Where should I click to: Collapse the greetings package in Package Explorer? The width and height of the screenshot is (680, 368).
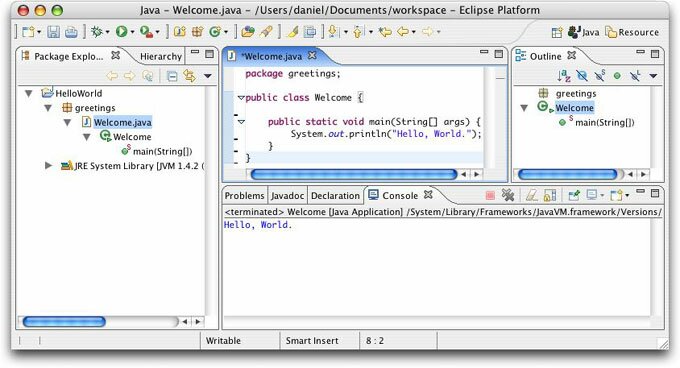(x=48, y=107)
